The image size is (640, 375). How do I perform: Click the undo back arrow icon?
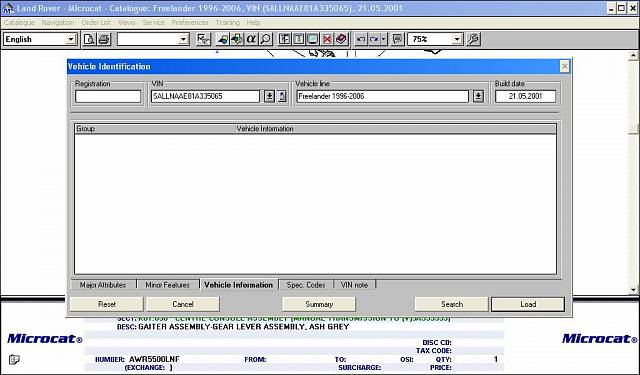361,39
